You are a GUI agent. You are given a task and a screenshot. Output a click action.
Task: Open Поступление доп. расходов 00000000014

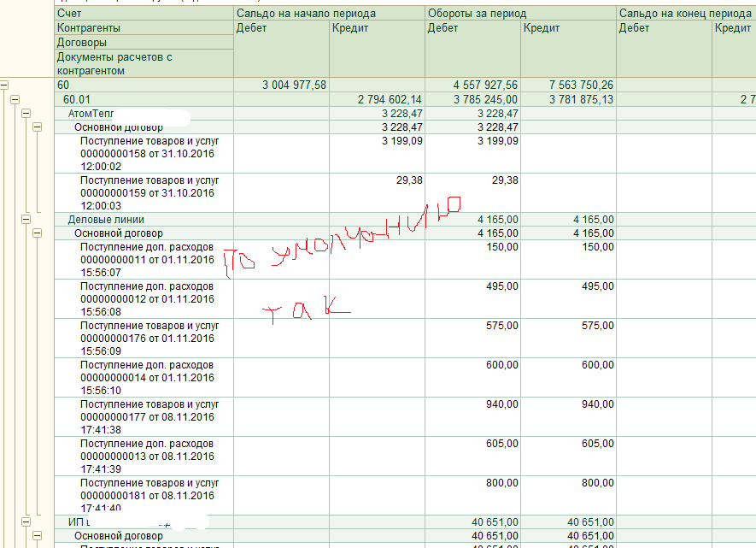pyautogui.click(x=146, y=377)
